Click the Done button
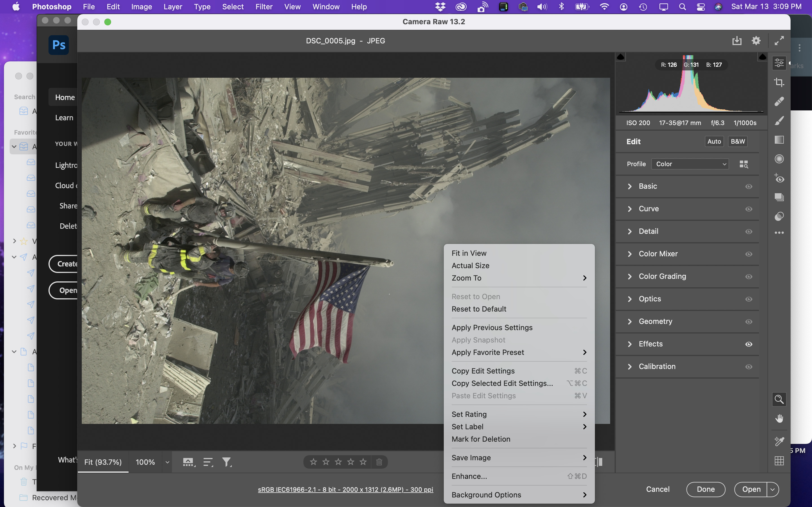Image resolution: width=812 pixels, height=507 pixels. pos(705,489)
